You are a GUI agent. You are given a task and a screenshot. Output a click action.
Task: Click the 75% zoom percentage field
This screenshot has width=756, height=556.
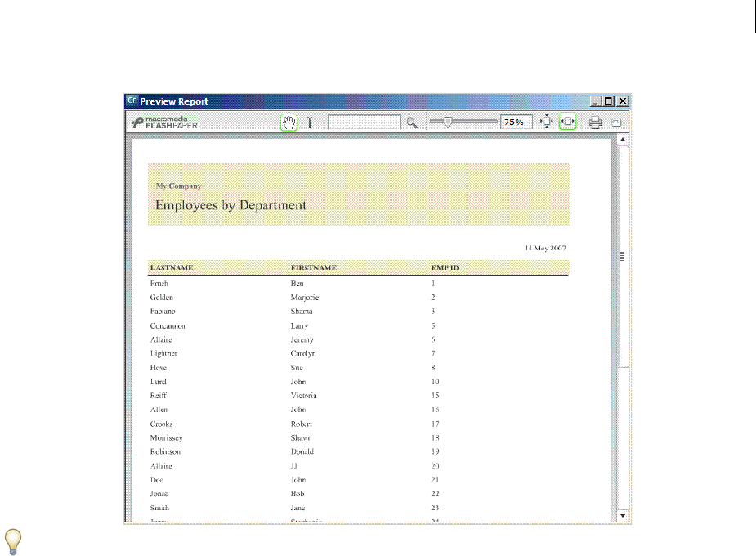coord(516,123)
